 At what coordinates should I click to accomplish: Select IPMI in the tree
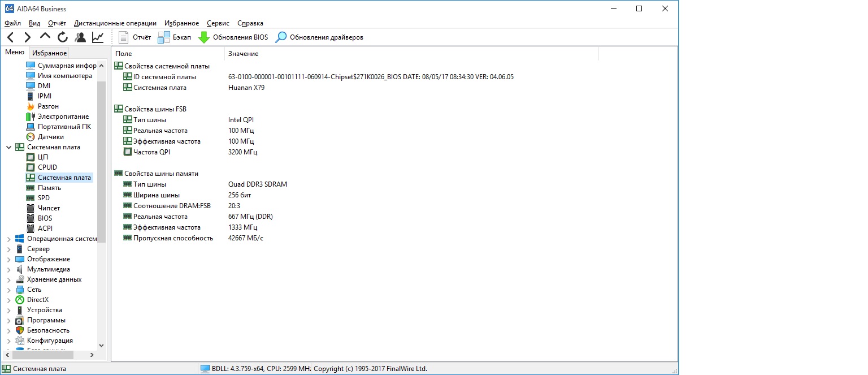[39, 96]
